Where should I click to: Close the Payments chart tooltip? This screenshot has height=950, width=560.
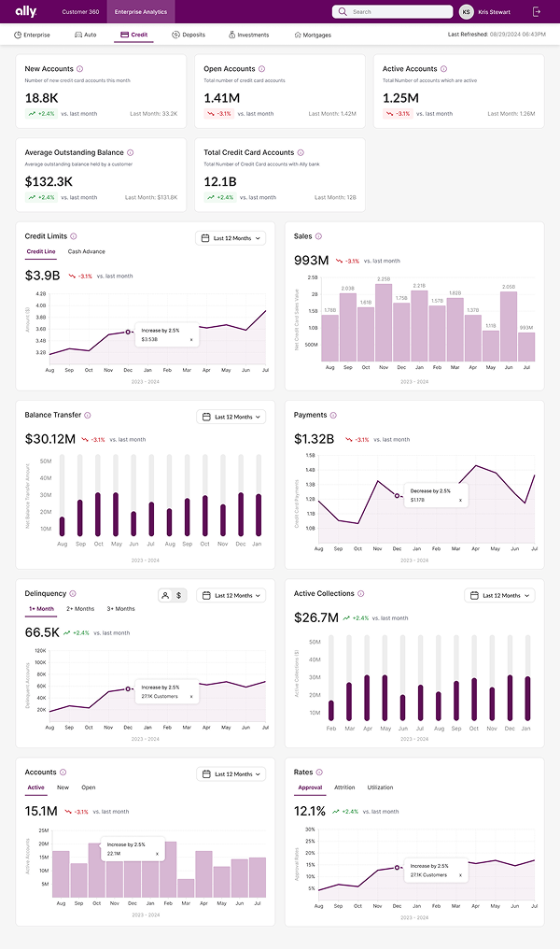coord(460,501)
